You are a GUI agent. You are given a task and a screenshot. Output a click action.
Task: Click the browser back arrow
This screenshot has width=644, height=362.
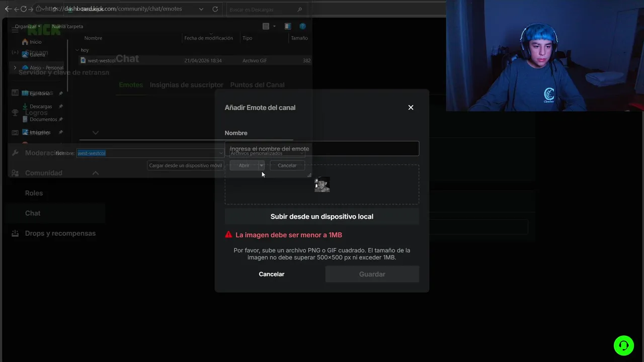pyautogui.click(x=8, y=9)
